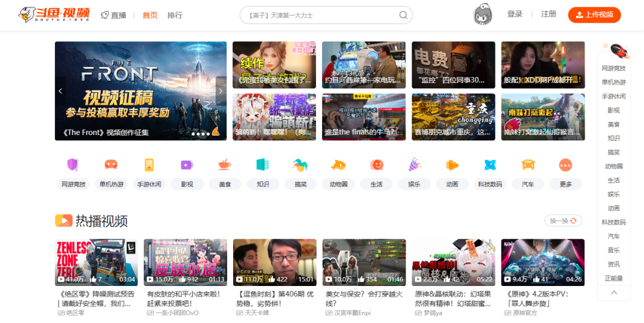This screenshot has width=644, height=323.
Task: Select 影视 in the right sidebar
Action: (x=614, y=110)
